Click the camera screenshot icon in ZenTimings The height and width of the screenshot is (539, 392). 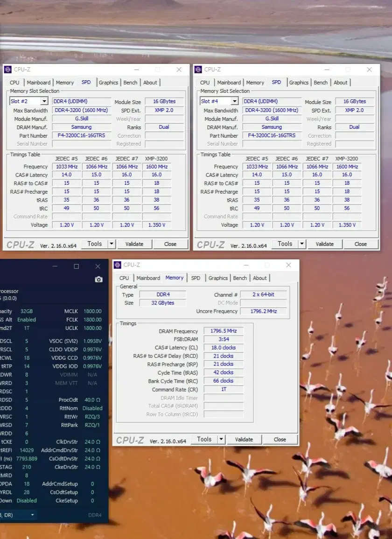coord(98,279)
